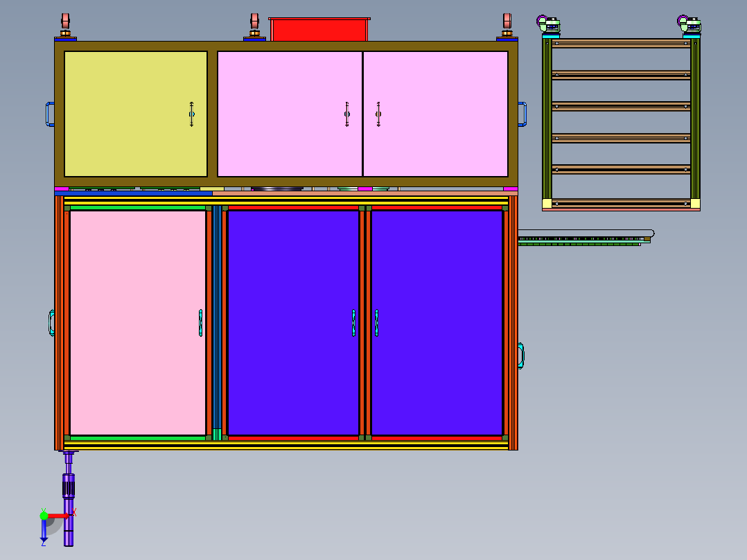Select the right blue lower door panel
Viewport: 747px width, 560px height.
tap(437, 323)
